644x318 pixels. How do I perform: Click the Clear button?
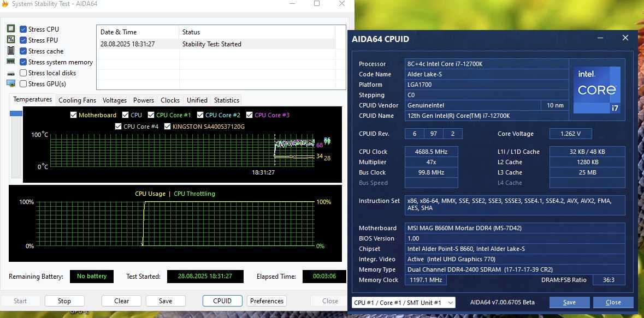(122, 301)
